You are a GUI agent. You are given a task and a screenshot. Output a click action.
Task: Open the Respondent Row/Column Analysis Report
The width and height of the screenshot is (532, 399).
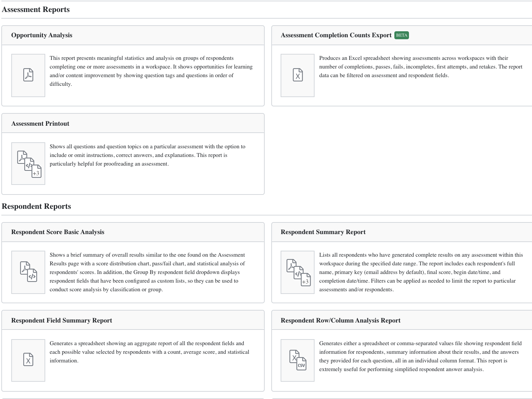(340, 320)
